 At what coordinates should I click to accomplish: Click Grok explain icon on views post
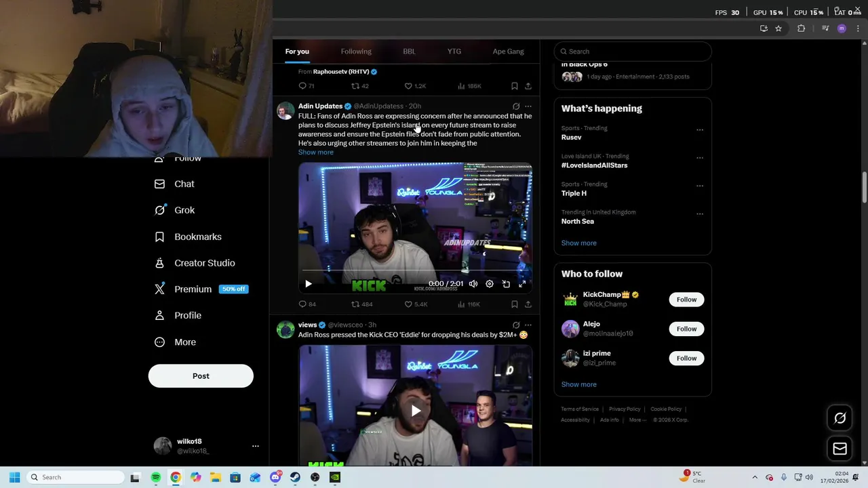[x=516, y=325]
